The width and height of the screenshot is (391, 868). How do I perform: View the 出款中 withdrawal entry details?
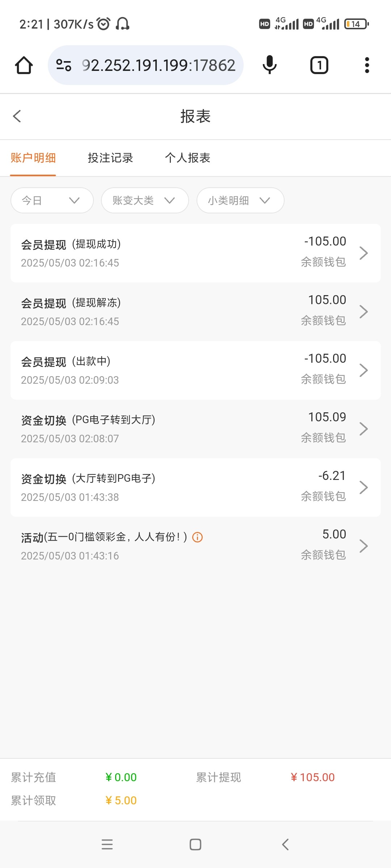click(195, 370)
